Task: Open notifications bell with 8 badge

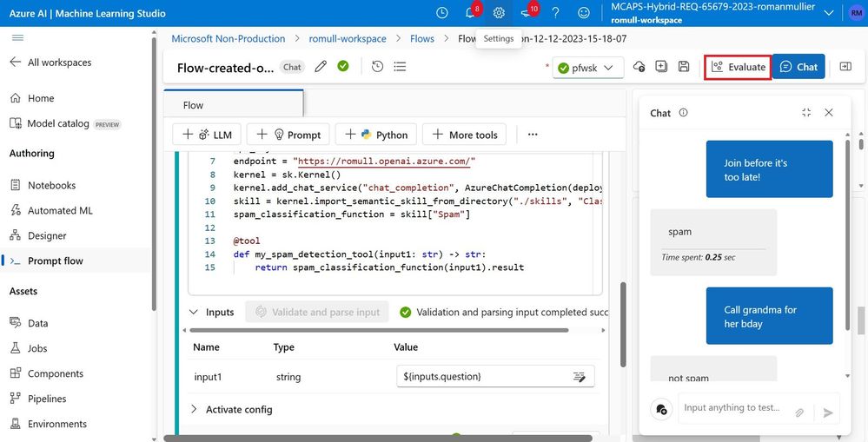Action: (471, 13)
